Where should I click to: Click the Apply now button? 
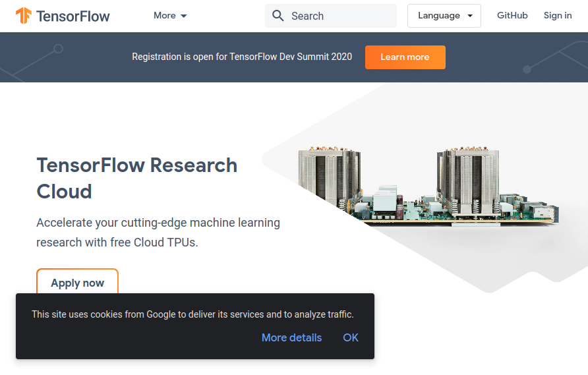(78, 281)
